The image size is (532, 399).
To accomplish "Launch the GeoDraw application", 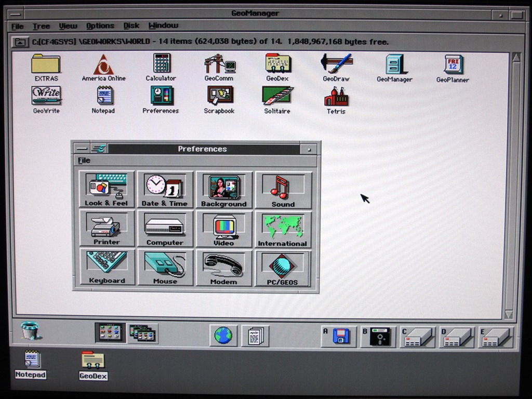I will coord(336,64).
